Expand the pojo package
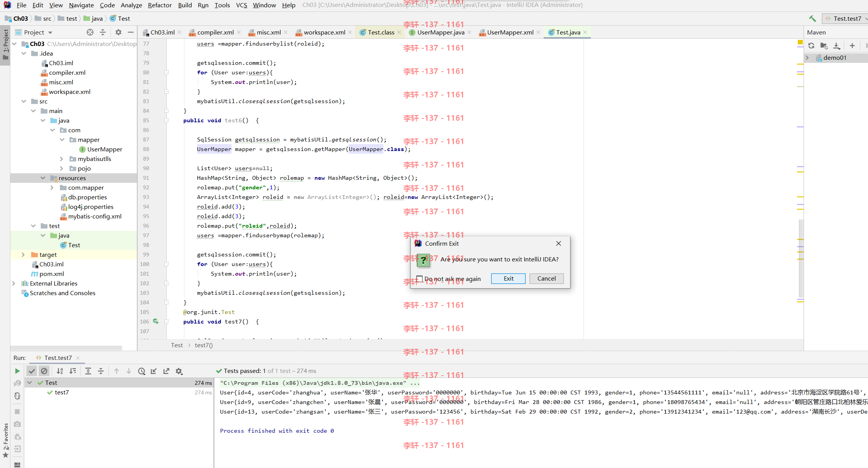 pos(61,168)
